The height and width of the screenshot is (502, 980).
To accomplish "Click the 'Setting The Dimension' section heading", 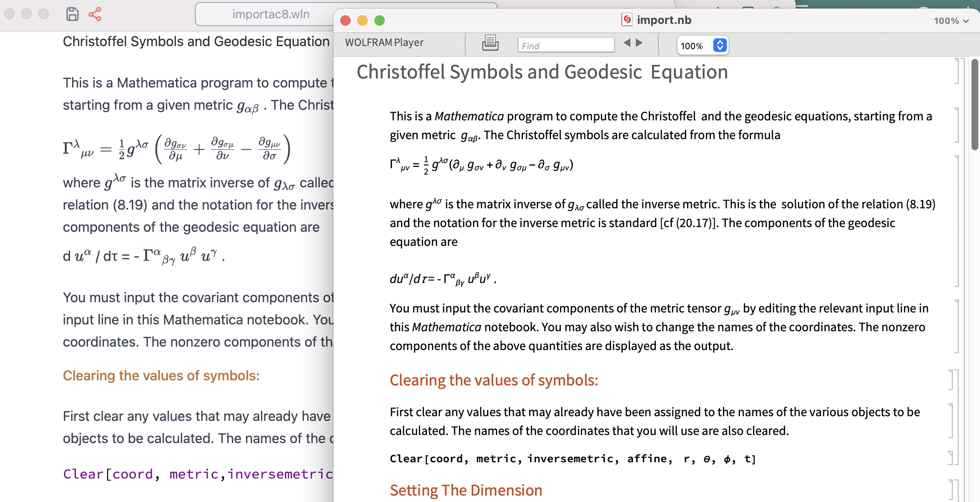I will [x=466, y=490].
